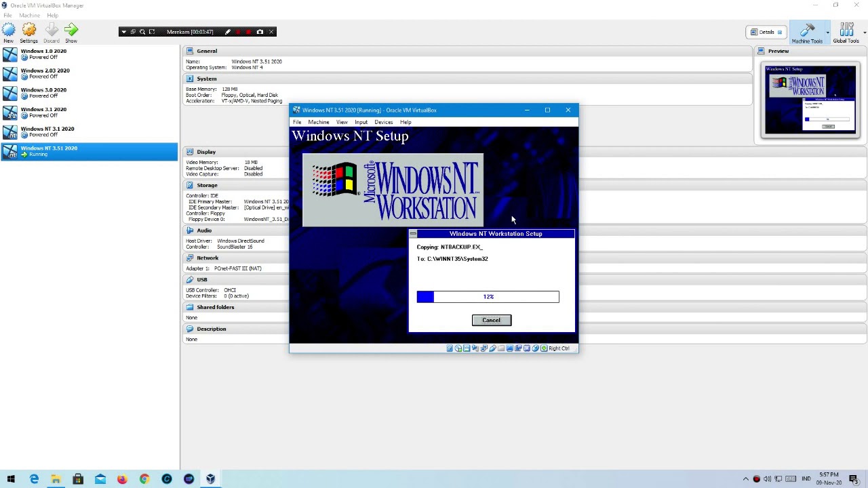Select Windows 3.0 2020 in the VM list
Image resolution: width=868 pixels, height=488 pixels.
tap(90, 93)
